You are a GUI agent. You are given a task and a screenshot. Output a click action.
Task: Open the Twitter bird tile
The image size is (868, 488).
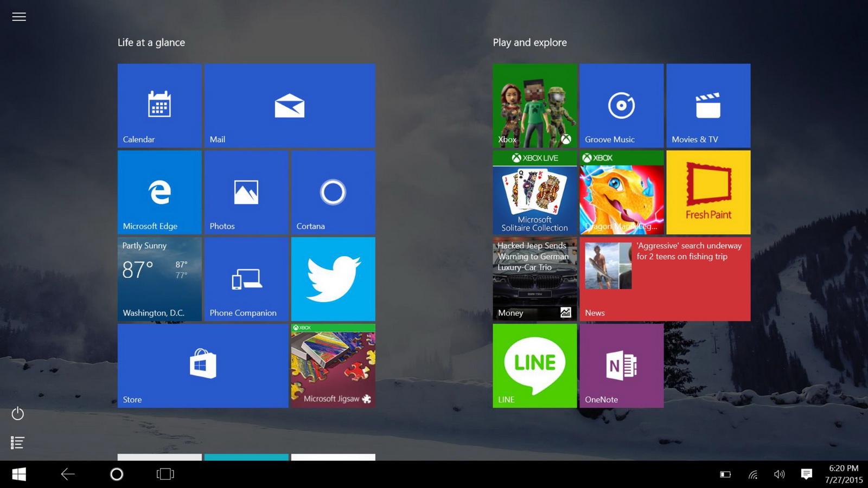(333, 279)
